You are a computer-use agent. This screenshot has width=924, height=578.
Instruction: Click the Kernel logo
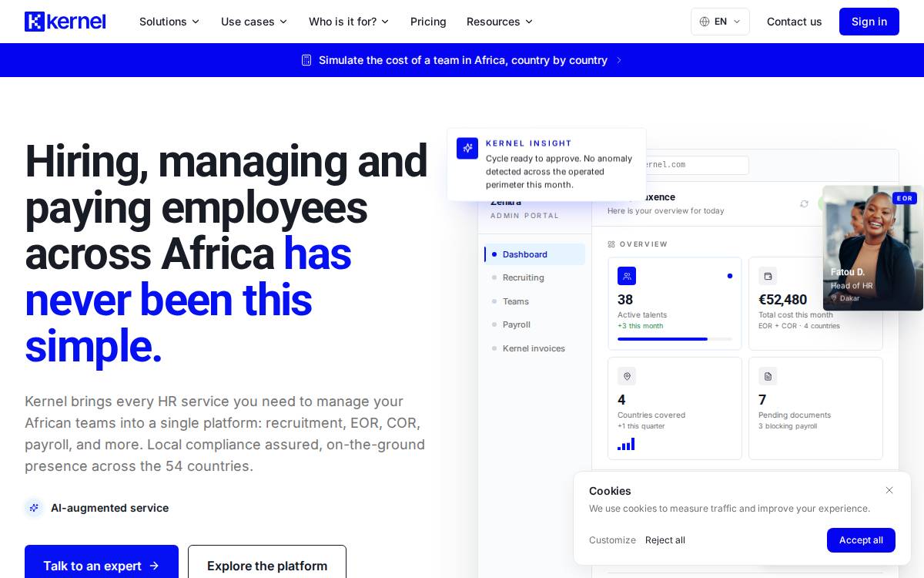[x=65, y=22]
